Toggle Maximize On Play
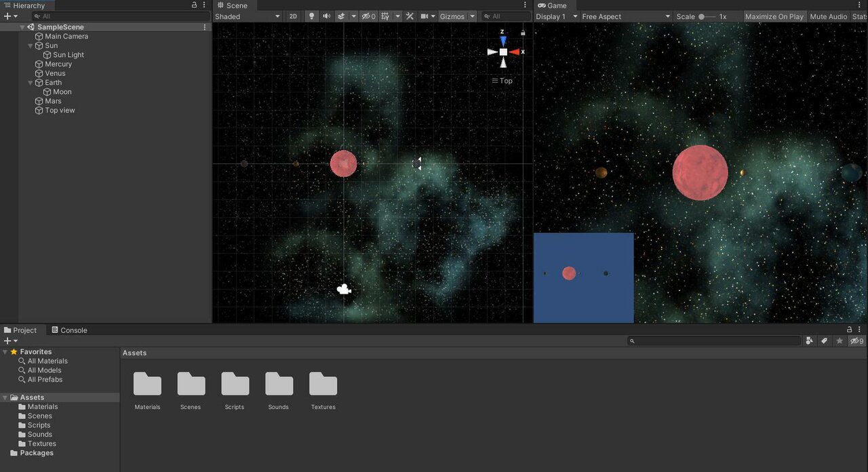Screen dimensions: 868x472 click(x=774, y=16)
